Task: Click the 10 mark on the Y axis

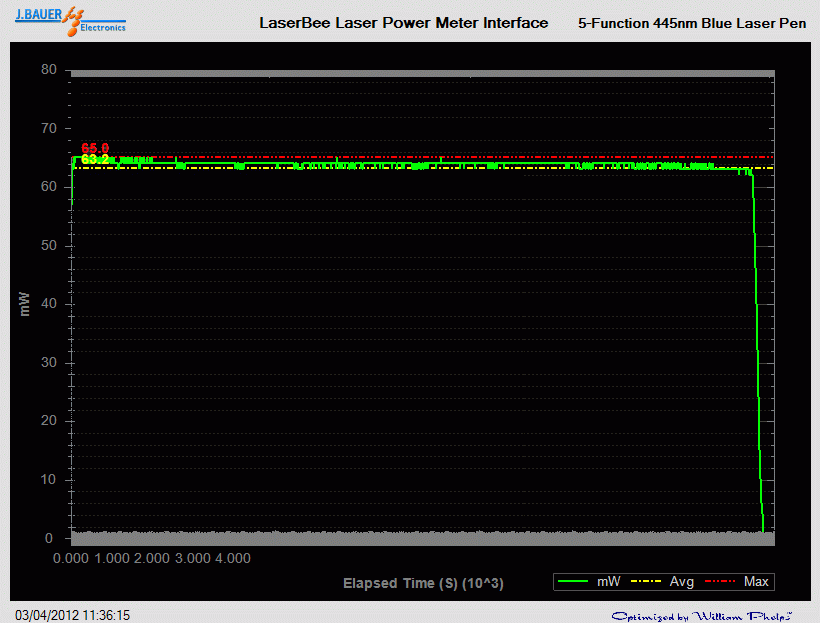Action: [48, 480]
